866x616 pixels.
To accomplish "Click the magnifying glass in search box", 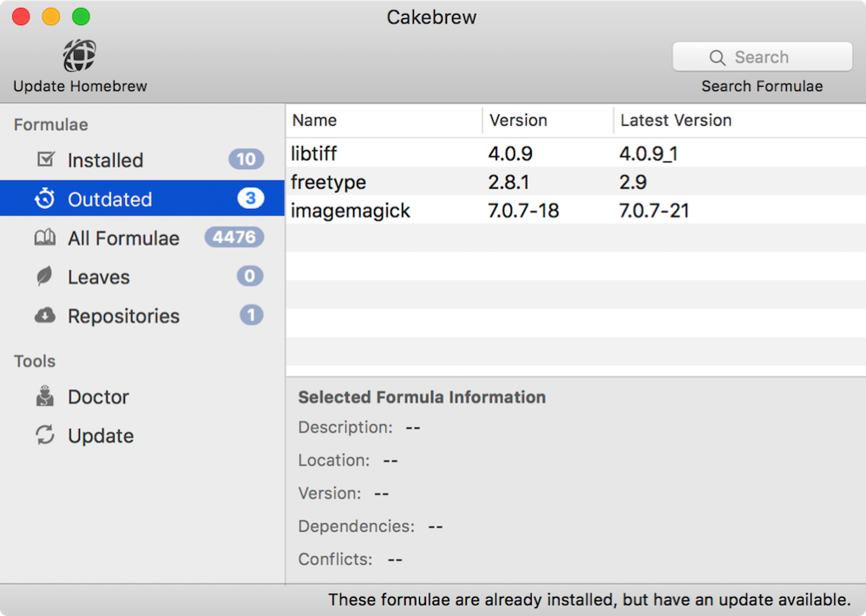I will (717, 57).
